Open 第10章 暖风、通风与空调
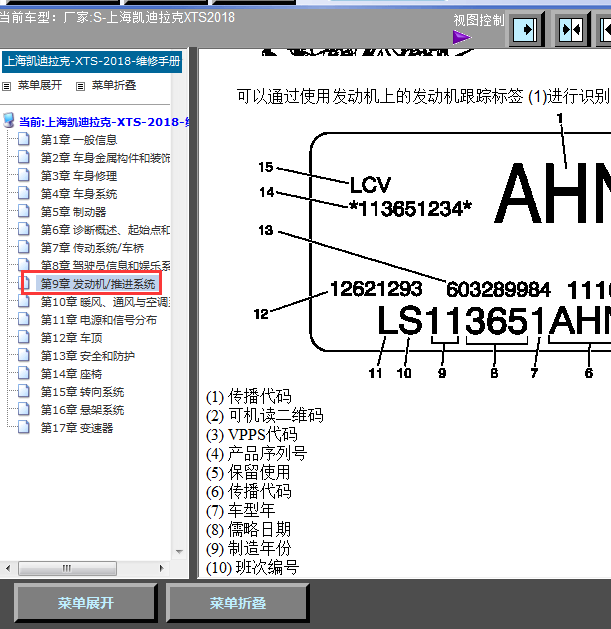 point(105,302)
